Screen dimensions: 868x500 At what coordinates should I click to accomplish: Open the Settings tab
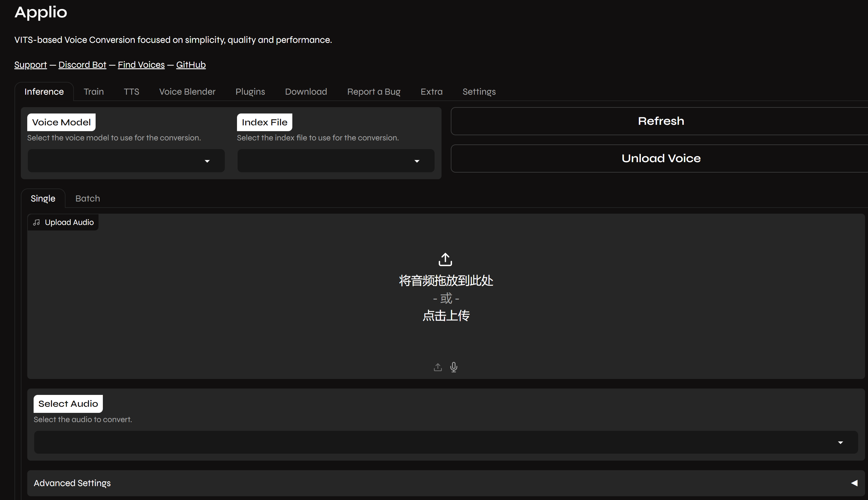pos(479,92)
